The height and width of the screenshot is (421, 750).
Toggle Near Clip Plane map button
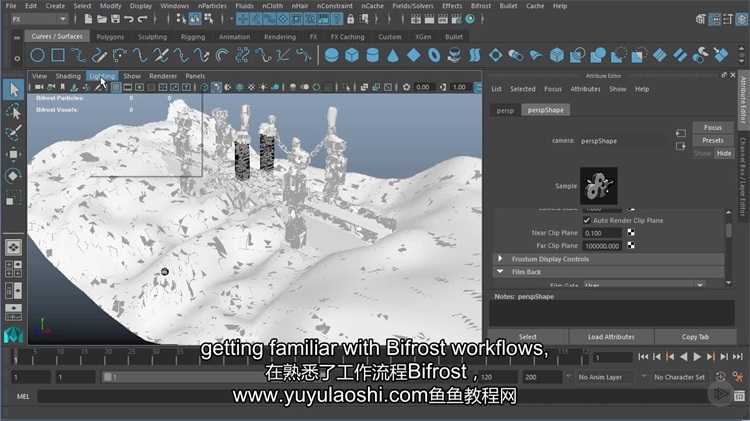click(631, 233)
